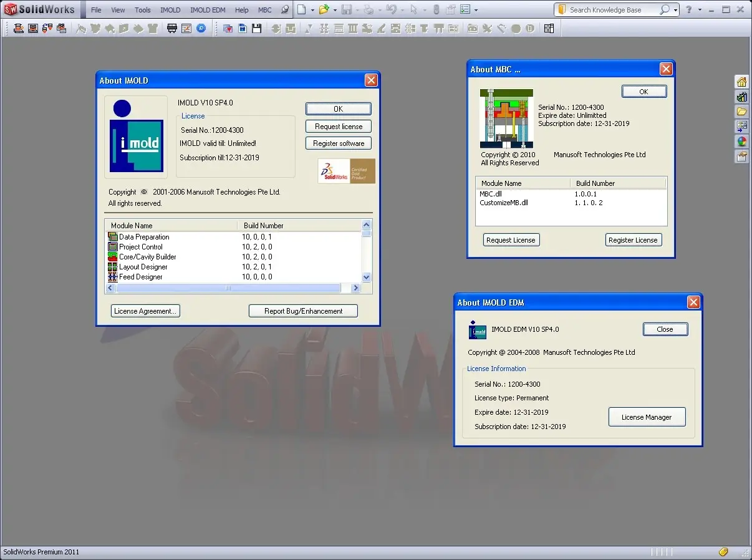The image size is (752, 560).
Task: Select the CustomizeMB.dll row in About MBC
Action: point(571,203)
